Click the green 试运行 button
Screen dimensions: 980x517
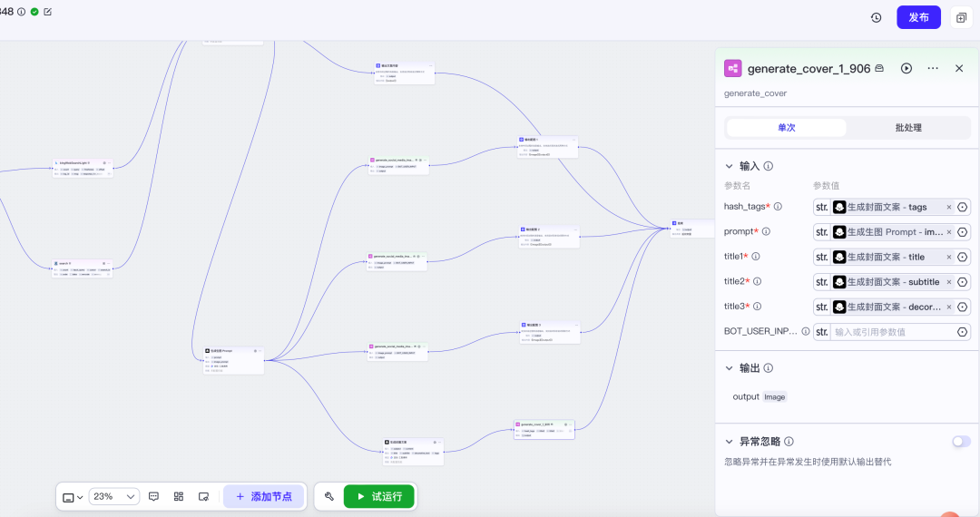378,497
